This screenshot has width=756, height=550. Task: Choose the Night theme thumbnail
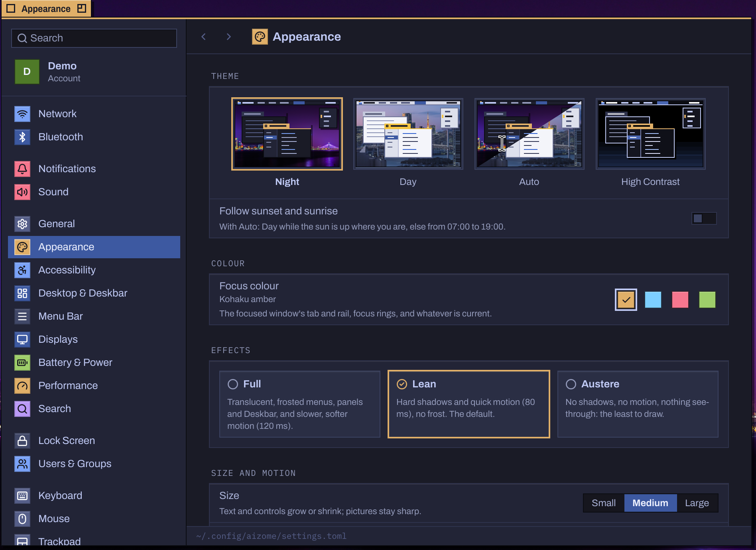pos(287,134)
